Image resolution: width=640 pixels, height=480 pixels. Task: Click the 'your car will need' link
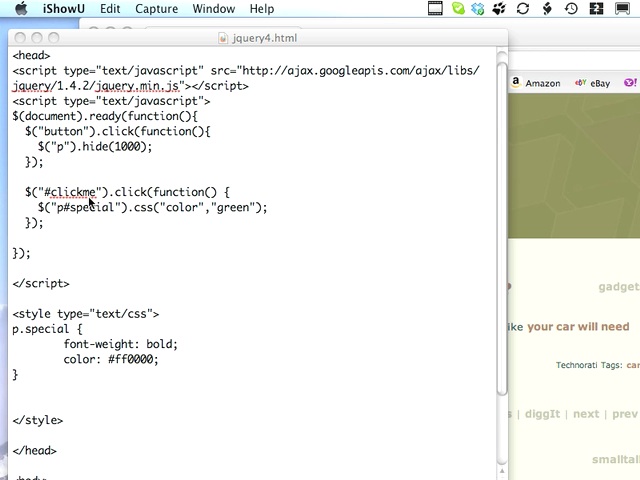(x=578, y=327)
